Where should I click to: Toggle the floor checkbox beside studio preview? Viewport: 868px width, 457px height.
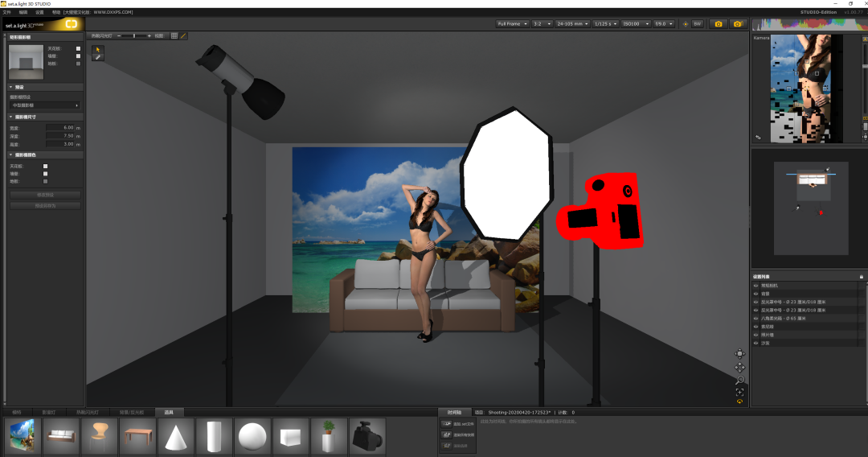pos(78,64)
